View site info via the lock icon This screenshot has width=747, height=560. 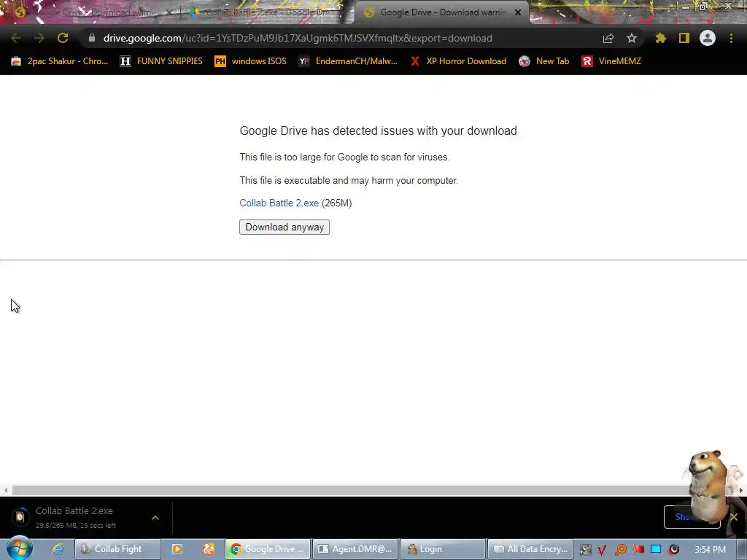coord(92,38)
